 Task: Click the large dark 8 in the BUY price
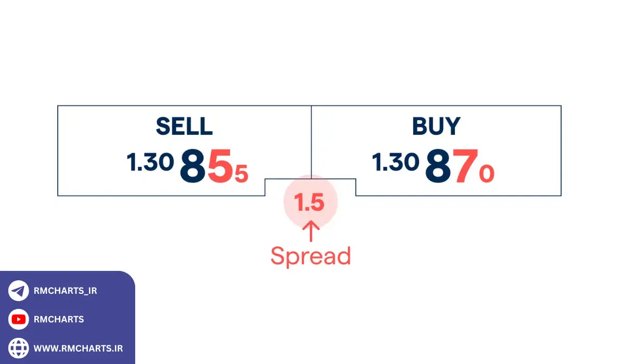click(438, 166)
